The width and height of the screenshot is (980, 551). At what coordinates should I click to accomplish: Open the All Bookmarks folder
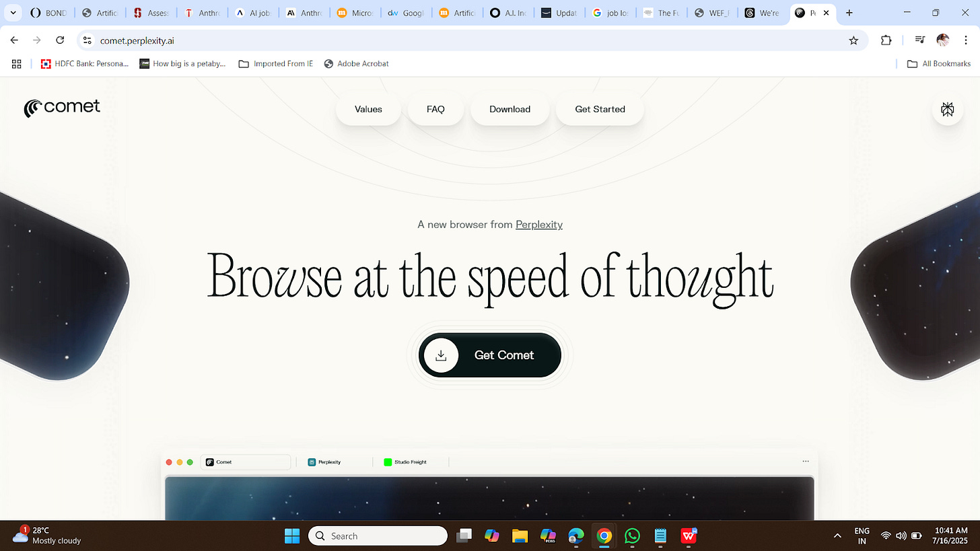[939, 64]
